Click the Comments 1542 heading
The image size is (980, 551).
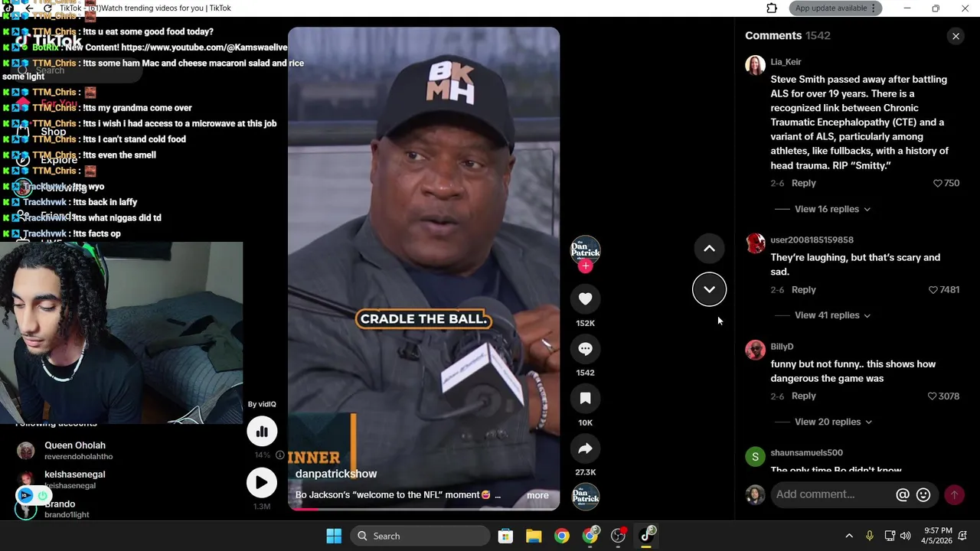(788, 36)
